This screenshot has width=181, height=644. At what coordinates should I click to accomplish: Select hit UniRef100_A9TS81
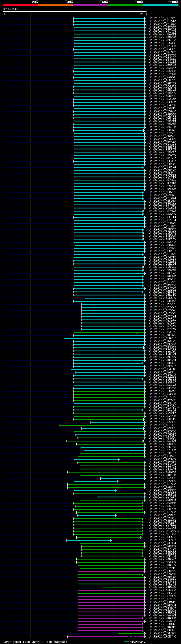pyautogui.click(x=162, y=425)
